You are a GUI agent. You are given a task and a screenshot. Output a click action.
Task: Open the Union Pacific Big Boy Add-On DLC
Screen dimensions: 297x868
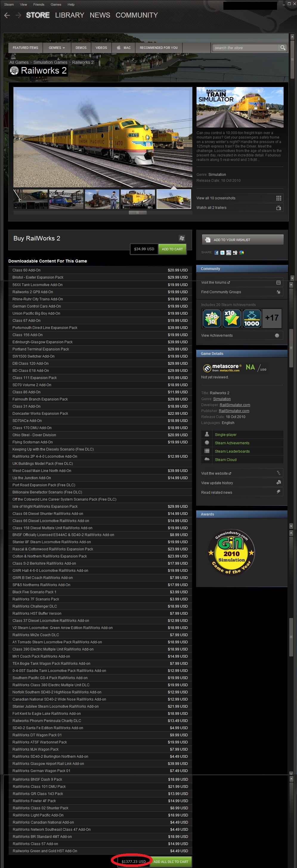pyautogui.click(x=100, y=313)
